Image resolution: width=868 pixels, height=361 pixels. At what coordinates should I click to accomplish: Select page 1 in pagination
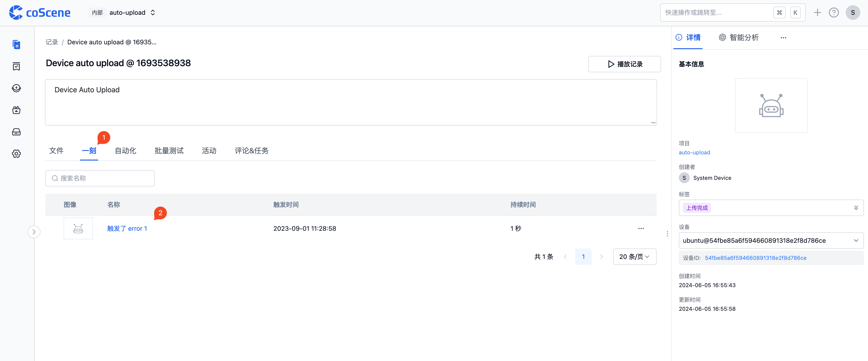point(583,257)
